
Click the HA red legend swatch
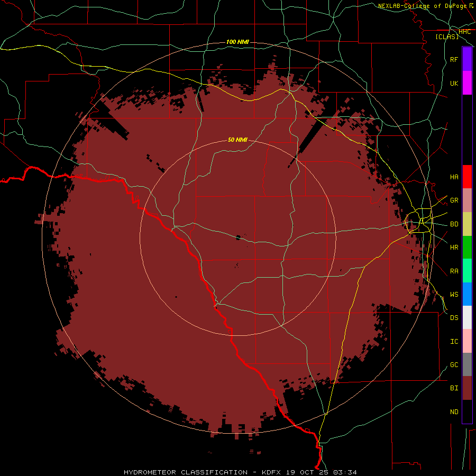coord(467,177)
